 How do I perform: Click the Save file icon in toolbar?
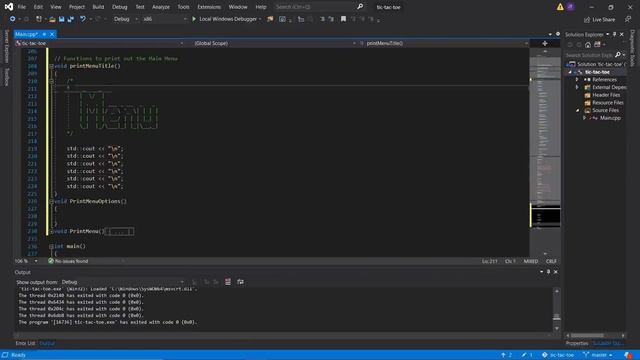(x=61, y=19)
